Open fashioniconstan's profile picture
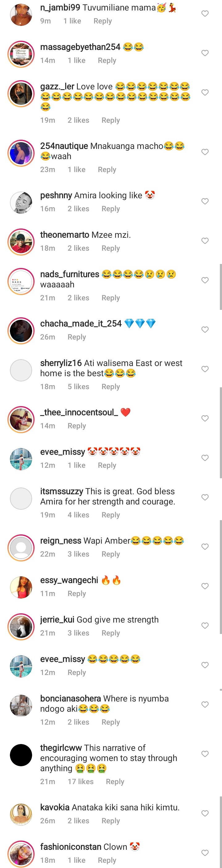The image size is (222, 868). tap(21, 854)
